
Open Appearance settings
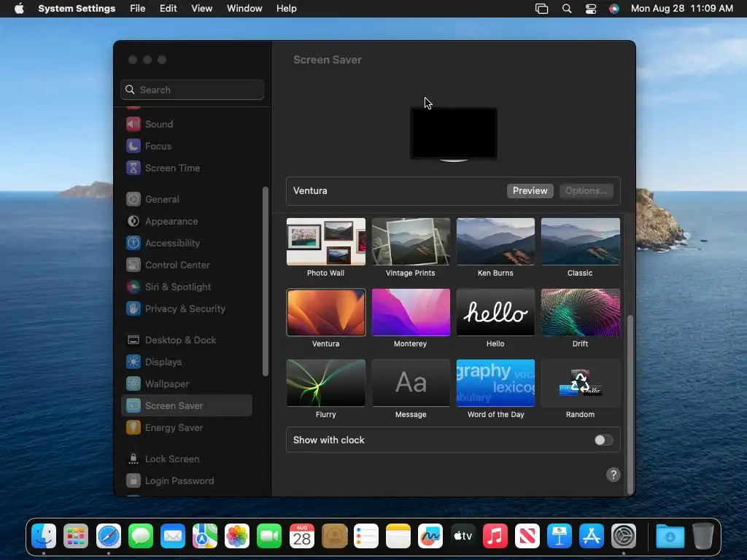(x=186, y=222)
